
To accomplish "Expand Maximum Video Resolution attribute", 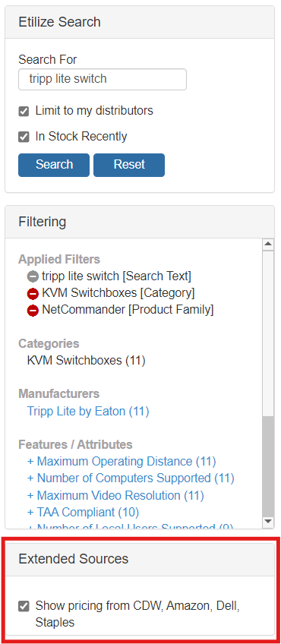I will pyautogui.click(x=115, y=495).
